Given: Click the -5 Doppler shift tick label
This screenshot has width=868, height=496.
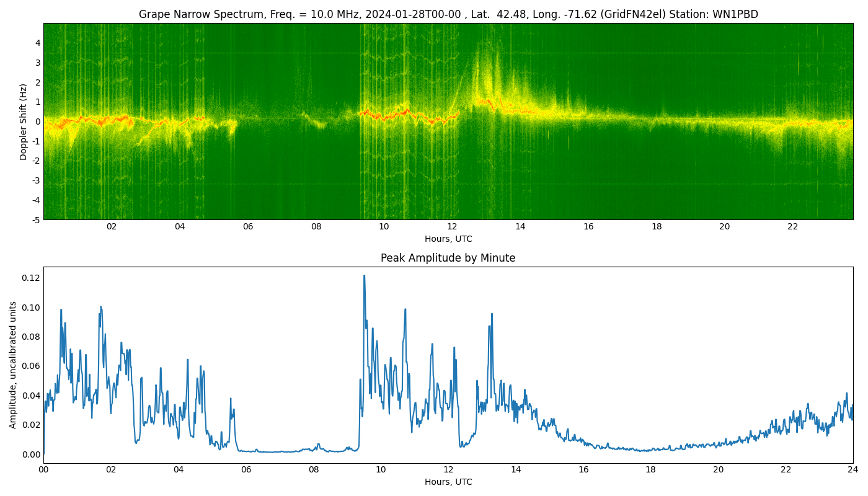Looking at the screenshot, I should [37, 219].
